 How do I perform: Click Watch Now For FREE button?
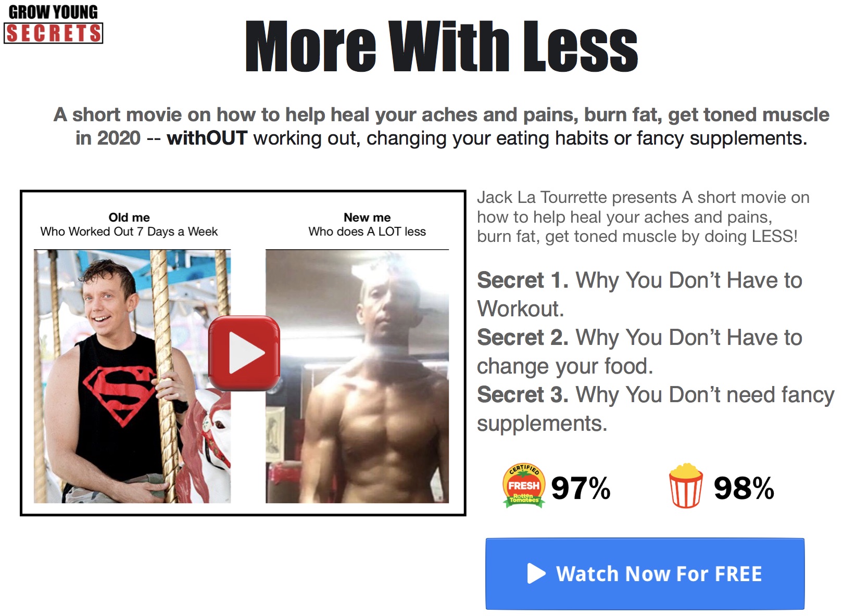(645, 573)
